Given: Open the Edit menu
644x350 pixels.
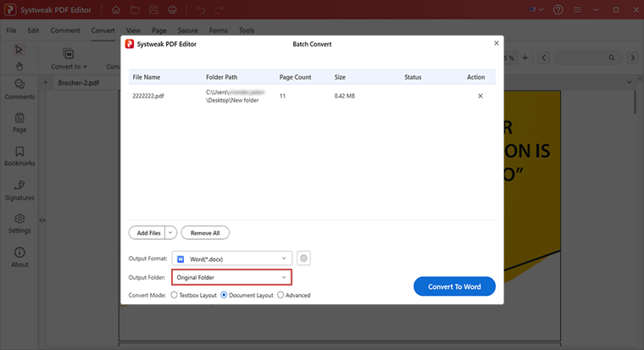Looking at the screenshot, I should coord(33,31).
